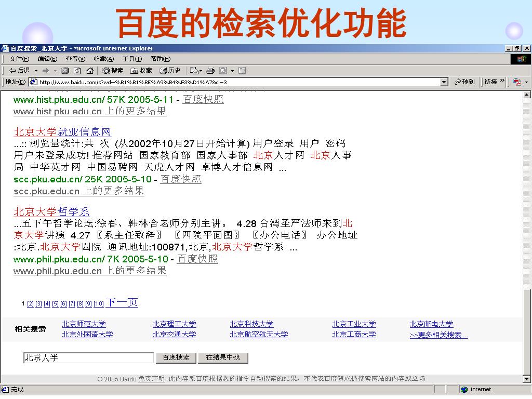Image resolution: width=532 pixels, height=399 pixels.
Task: Open related search 北京外国语大学
Action: click(x=87, y=335)
